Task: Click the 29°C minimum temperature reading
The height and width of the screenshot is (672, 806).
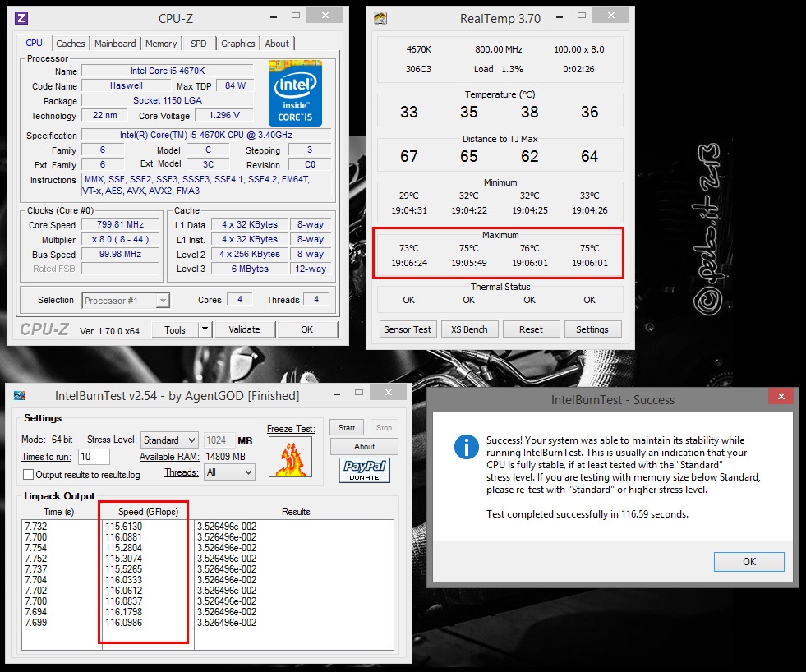Action: [x=409, y=196]
